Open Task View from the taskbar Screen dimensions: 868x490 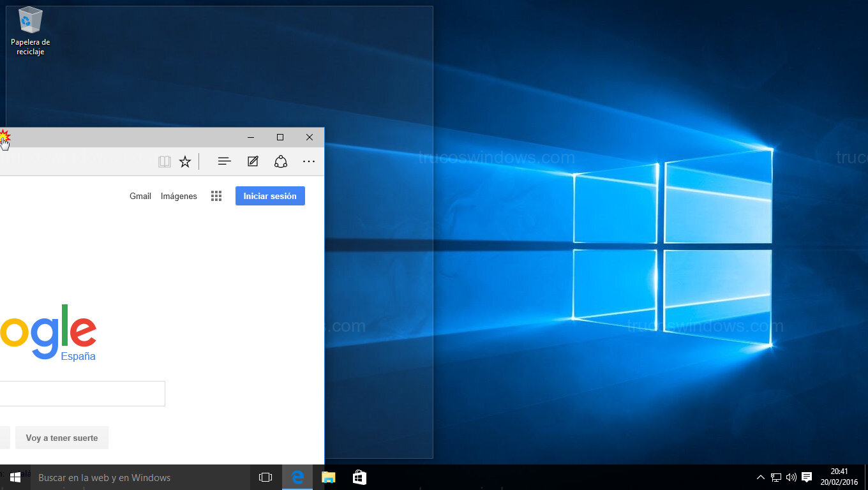pos(266,477)
